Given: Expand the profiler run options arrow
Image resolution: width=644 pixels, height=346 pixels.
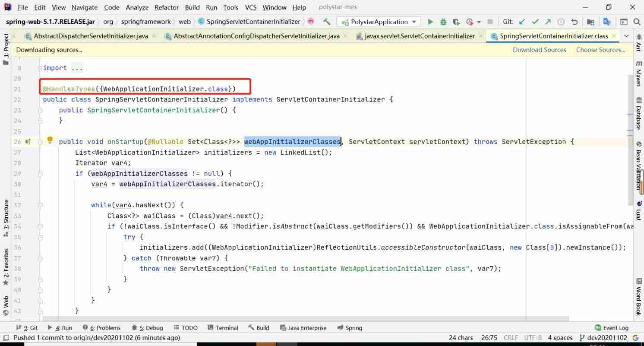Looking at the screenshot, I should [479, 22].
